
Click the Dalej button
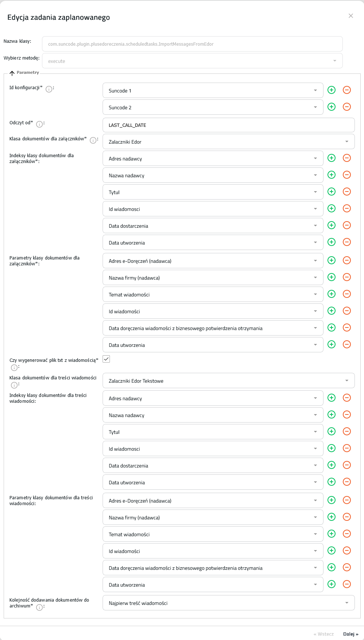(350, 634)
